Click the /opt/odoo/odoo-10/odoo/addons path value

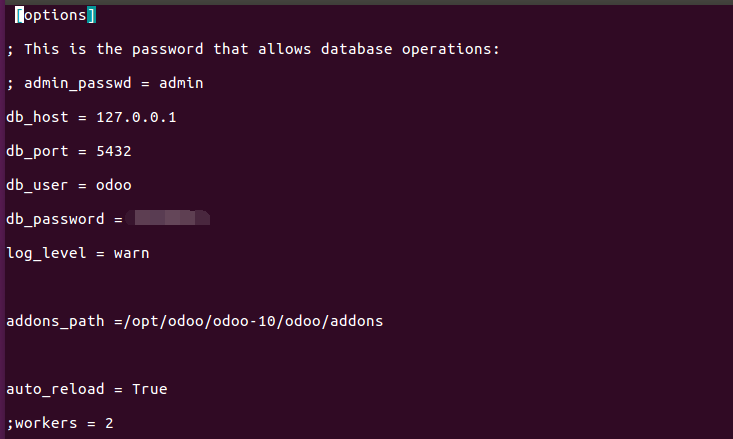tap(253, 321)
